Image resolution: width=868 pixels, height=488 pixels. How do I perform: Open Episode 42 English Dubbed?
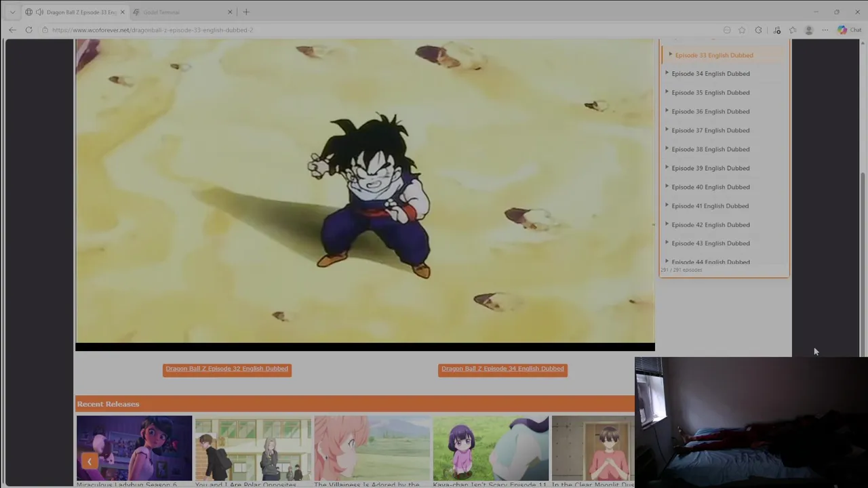point(711,225)
